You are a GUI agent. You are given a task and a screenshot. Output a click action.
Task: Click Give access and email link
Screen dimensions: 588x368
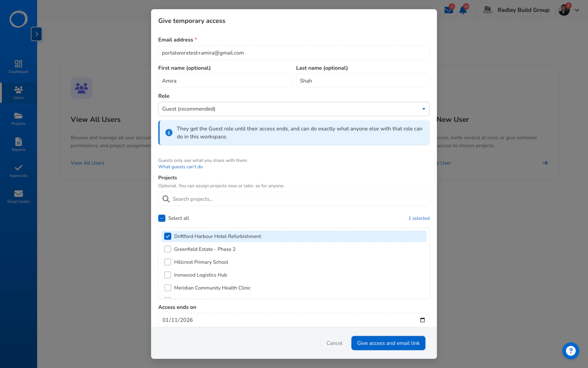point(388,343)
